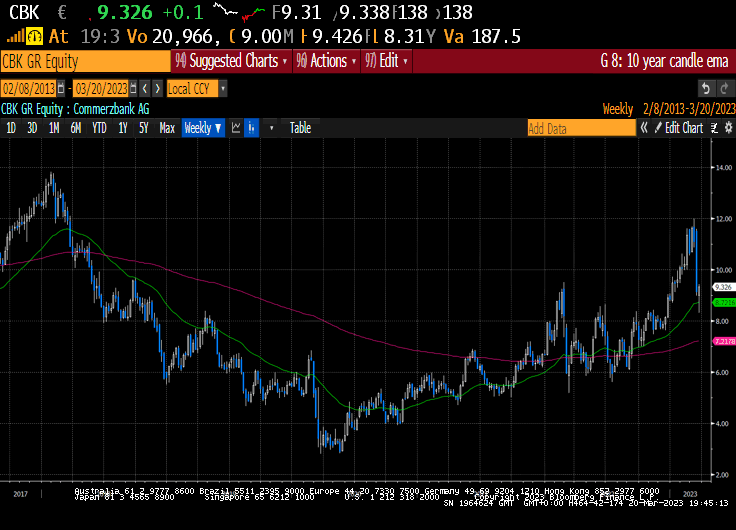This screenshot has height=530, width=736.
Task: Click the Edit Chart button
Action: pyautogui.click(x=679, y=128)
